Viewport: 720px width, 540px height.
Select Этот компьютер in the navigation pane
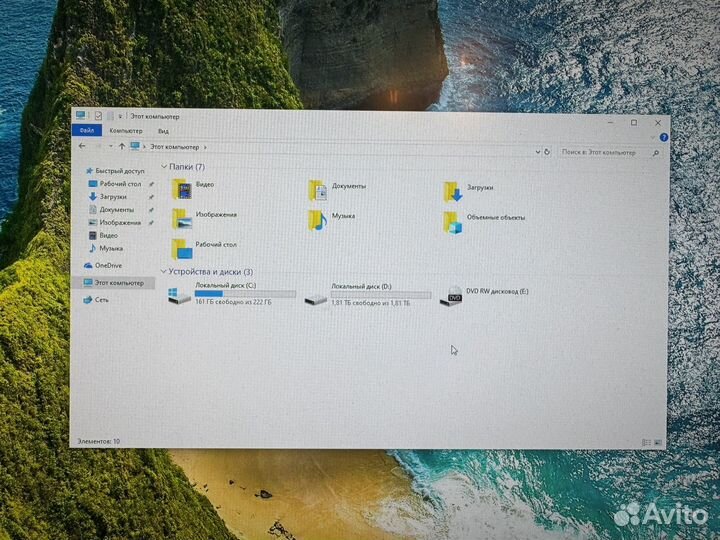pyautogui.click(x=114, y=283)
